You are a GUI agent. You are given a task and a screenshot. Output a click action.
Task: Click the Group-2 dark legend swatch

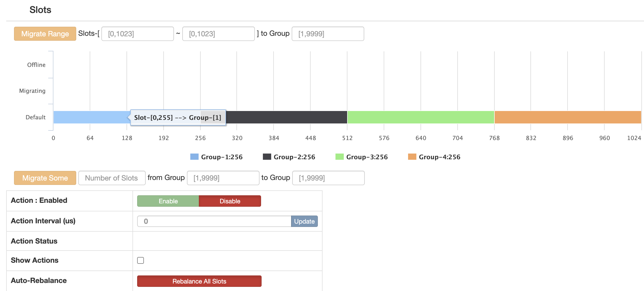point(267,157)
